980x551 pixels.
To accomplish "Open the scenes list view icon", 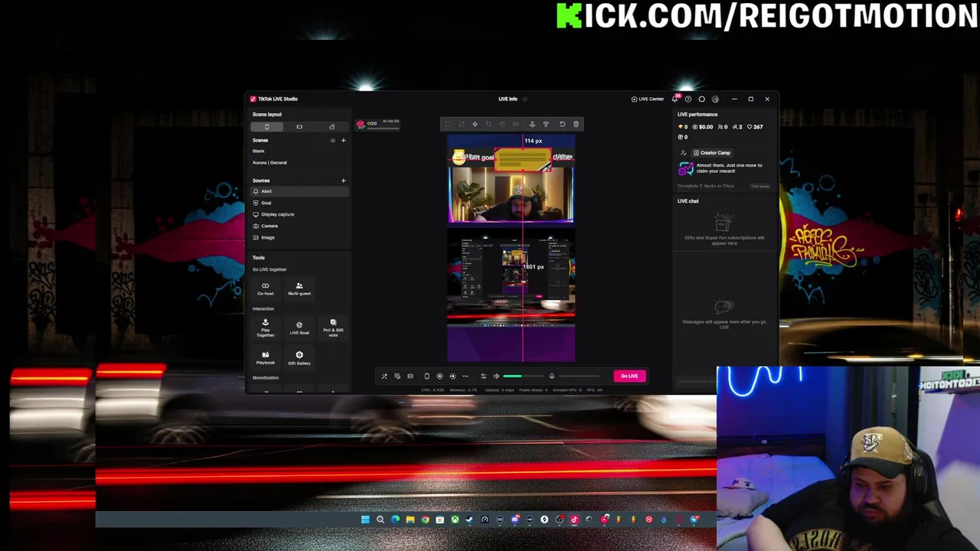I will [332, 141].
